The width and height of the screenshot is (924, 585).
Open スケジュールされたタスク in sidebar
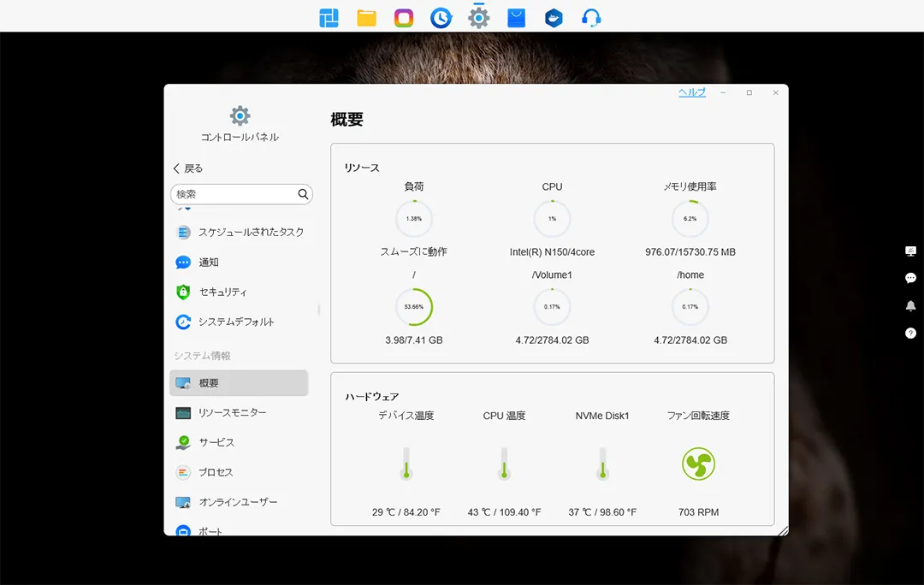coord(251,232)
